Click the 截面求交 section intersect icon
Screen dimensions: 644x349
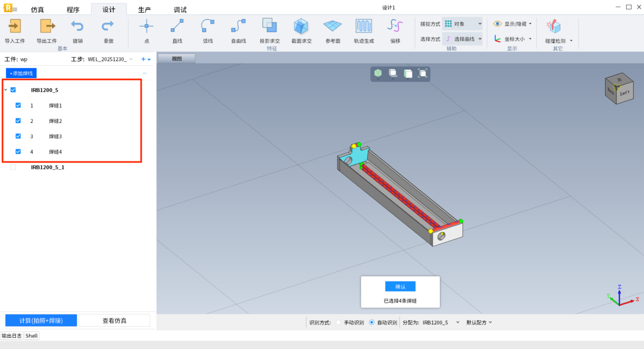(x=301, y=26)
